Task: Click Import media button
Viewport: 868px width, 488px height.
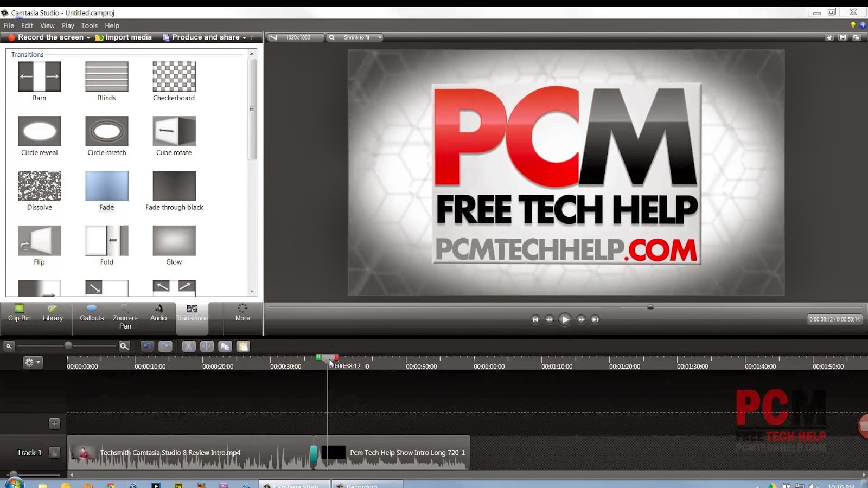Action: point(124,37)
